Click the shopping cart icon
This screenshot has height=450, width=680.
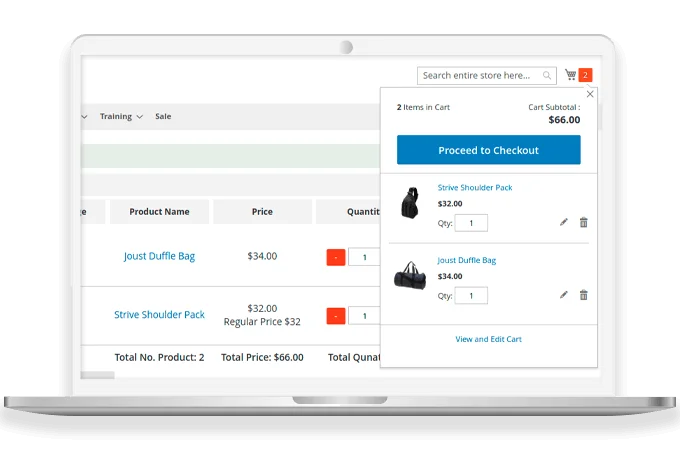pos(571,75)
